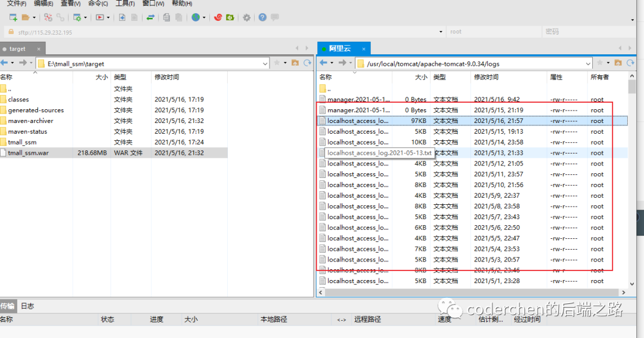
Task: Click the globe encoding icon
Action: coord(196,17)
